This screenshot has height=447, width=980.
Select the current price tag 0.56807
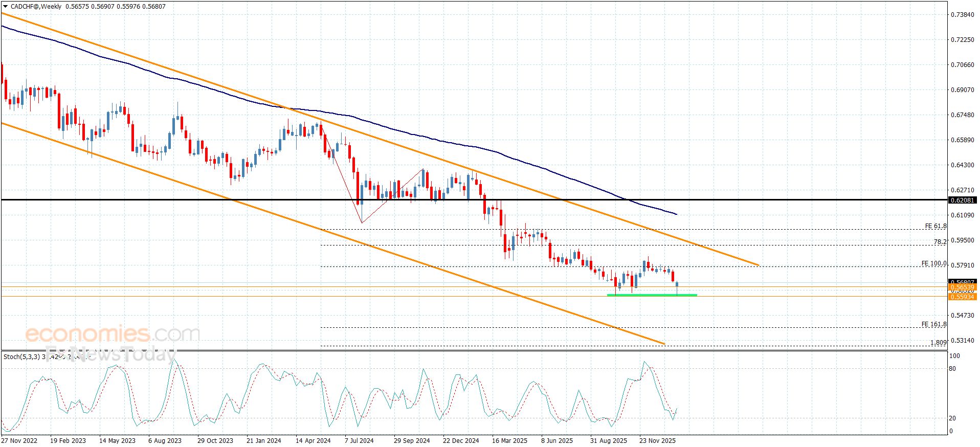tap(962, 282)
